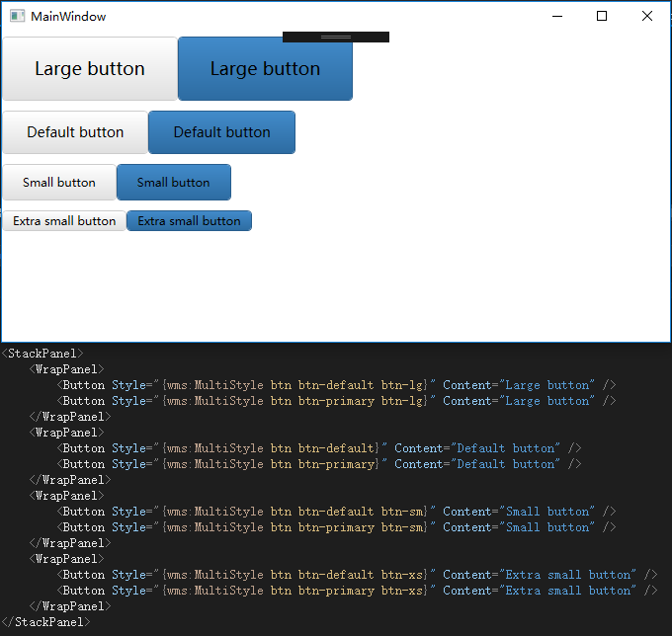
Task: Click the gray Small button
Action: [x=59, y=182]
